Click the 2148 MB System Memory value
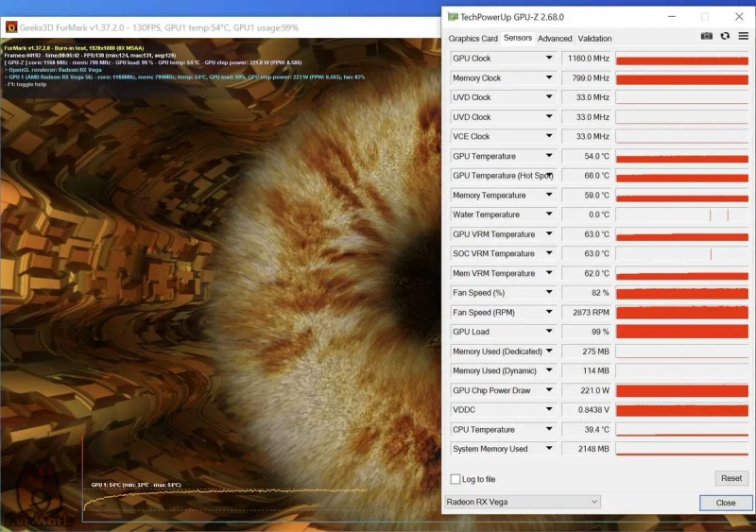756x532 pixels. tap(587, 449)
